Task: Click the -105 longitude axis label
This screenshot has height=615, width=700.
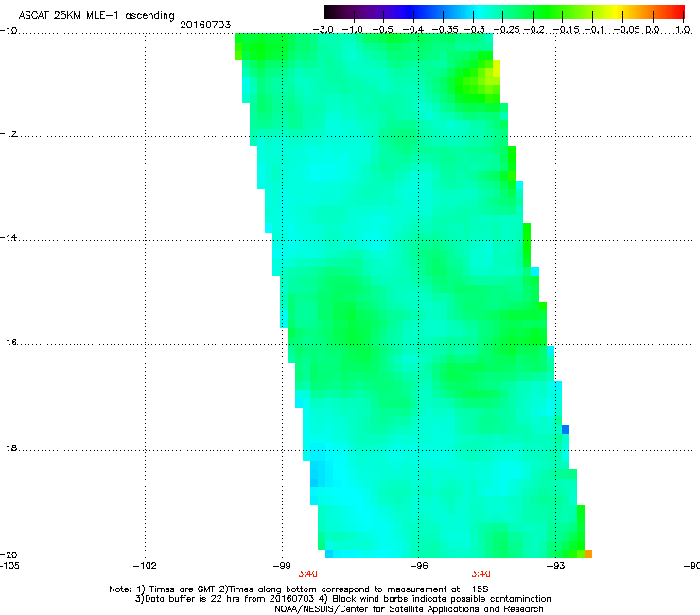Action: point(9,566)
